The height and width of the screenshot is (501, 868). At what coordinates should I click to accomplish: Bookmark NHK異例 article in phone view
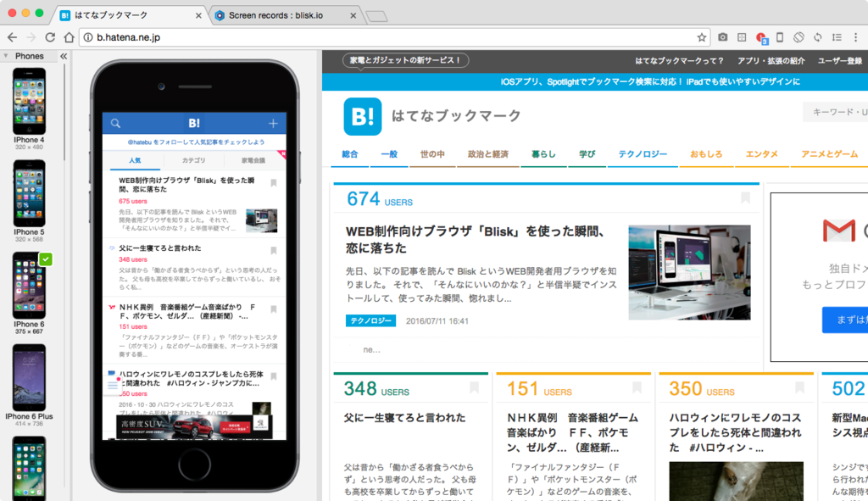(274, 309)
